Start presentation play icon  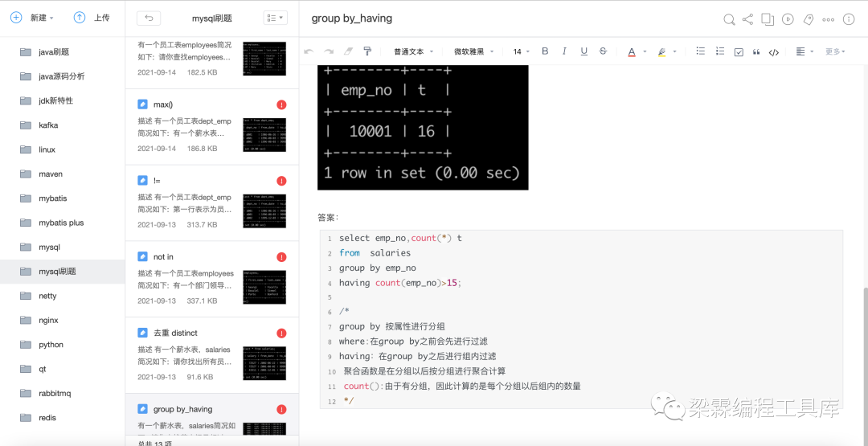click(x=788, y=19)
